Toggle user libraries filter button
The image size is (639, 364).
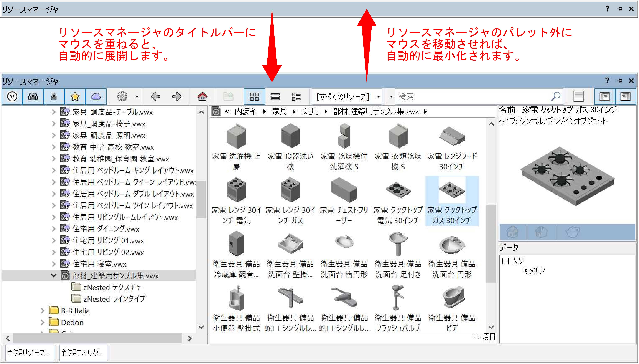coord(54,96)
